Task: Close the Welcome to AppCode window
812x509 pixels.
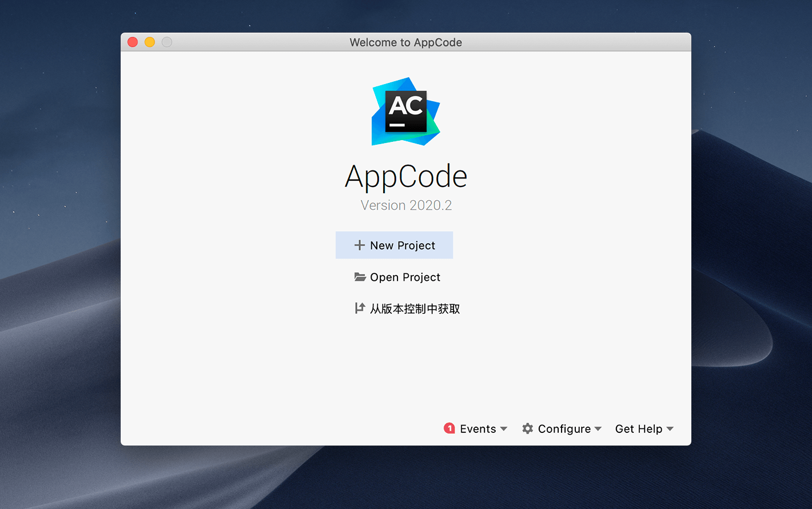Action: point(133,42)
